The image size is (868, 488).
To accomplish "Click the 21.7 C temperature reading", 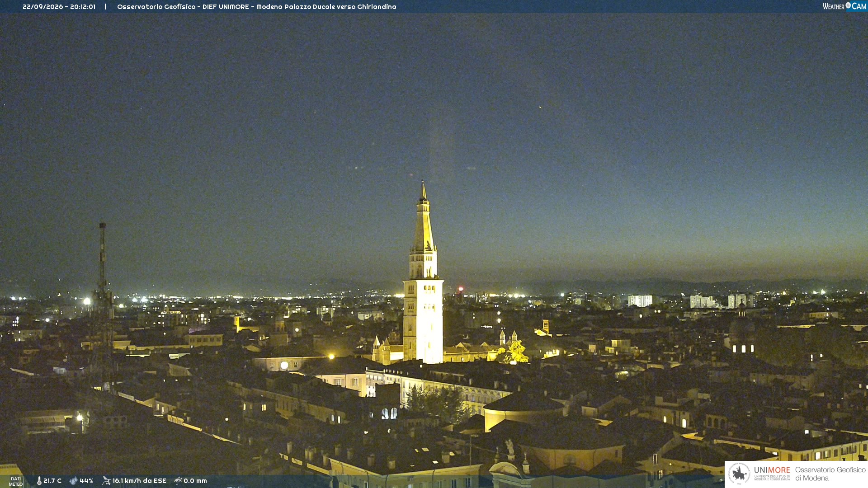I will 52,481.
